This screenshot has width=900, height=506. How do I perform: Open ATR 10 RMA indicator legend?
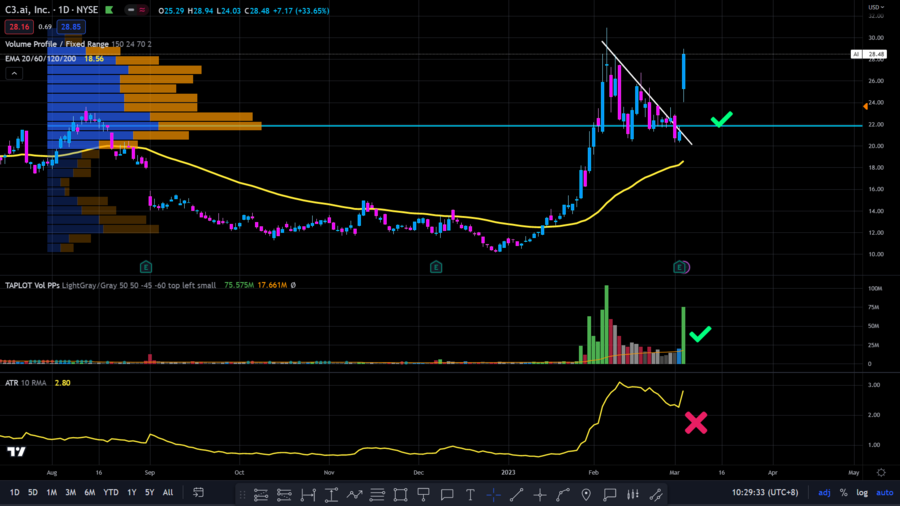click(x=26, y=383)
